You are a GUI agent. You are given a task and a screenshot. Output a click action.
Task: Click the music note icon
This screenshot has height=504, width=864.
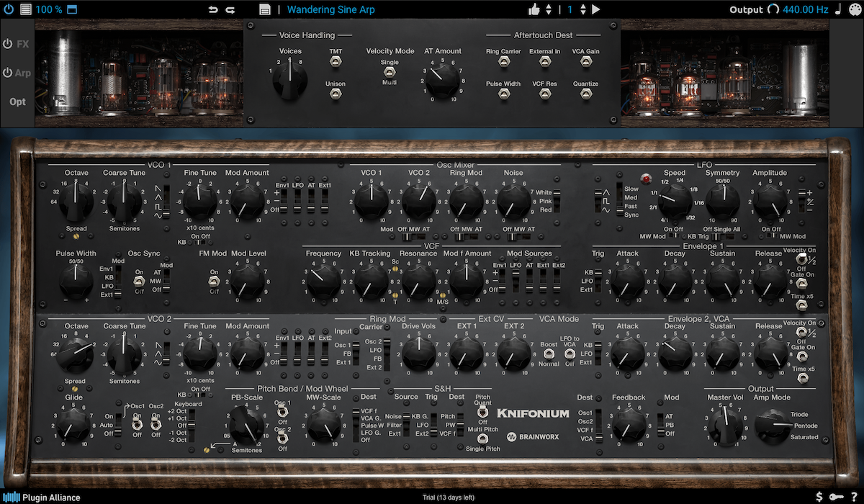pyautogui.click(x=838, y=9)
